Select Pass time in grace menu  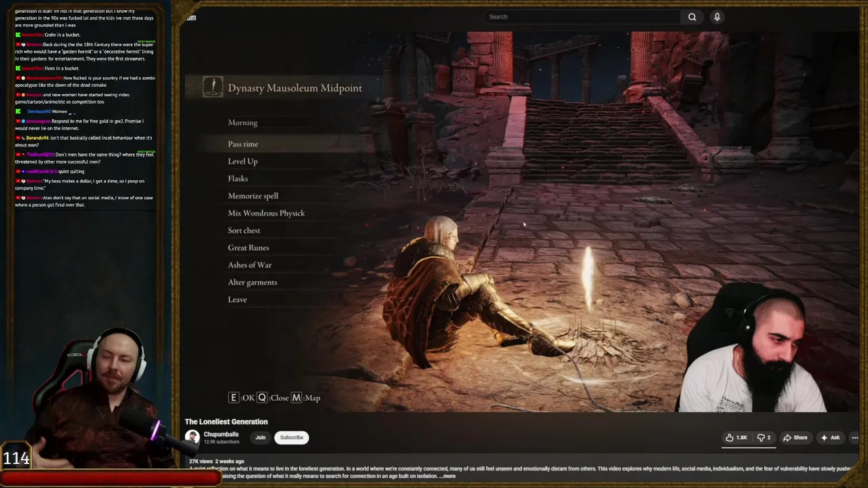(243, 144)
